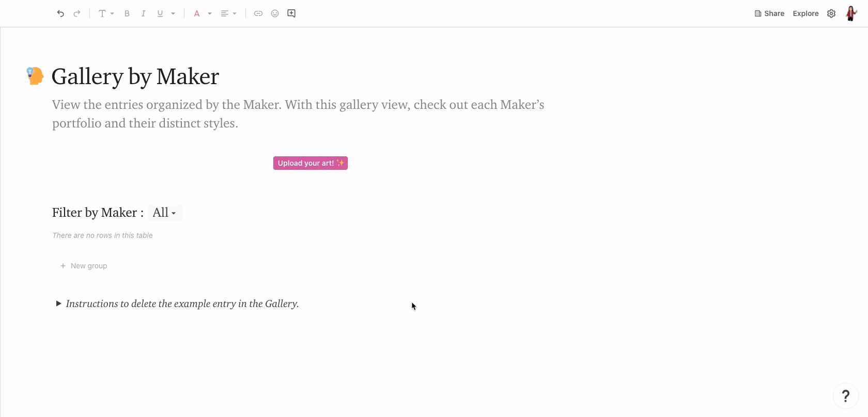Toggle underline formatting
Screen dimensions: 868x417
point(160,13)
